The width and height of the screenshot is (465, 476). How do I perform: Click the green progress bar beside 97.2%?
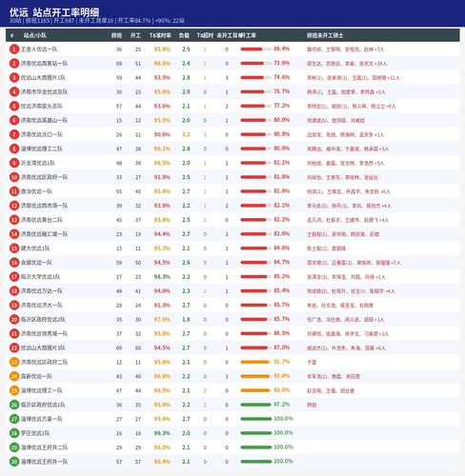(255, 405)
